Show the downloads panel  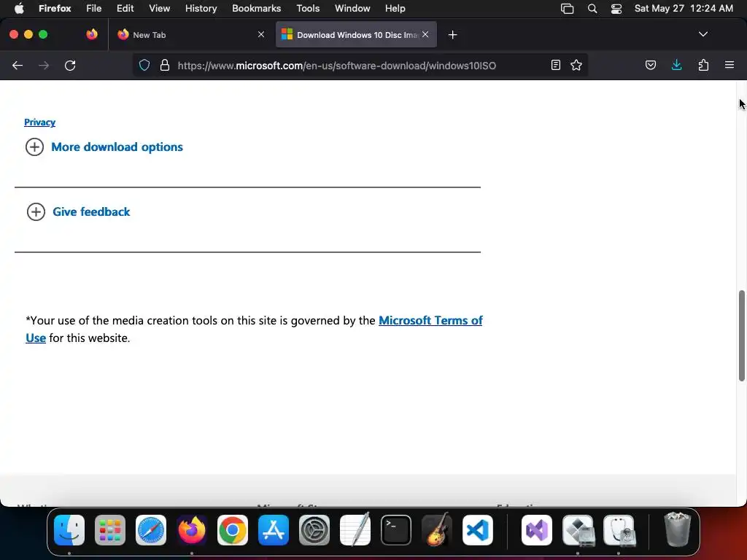tap(676, 65)
